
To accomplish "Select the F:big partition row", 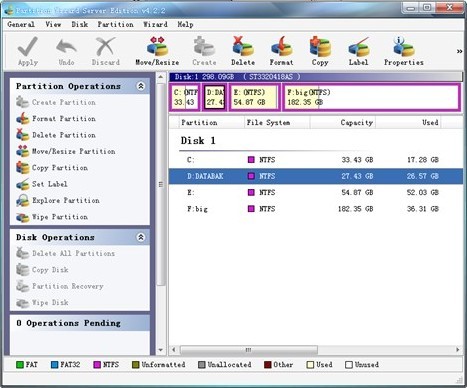I will point(316,209).
